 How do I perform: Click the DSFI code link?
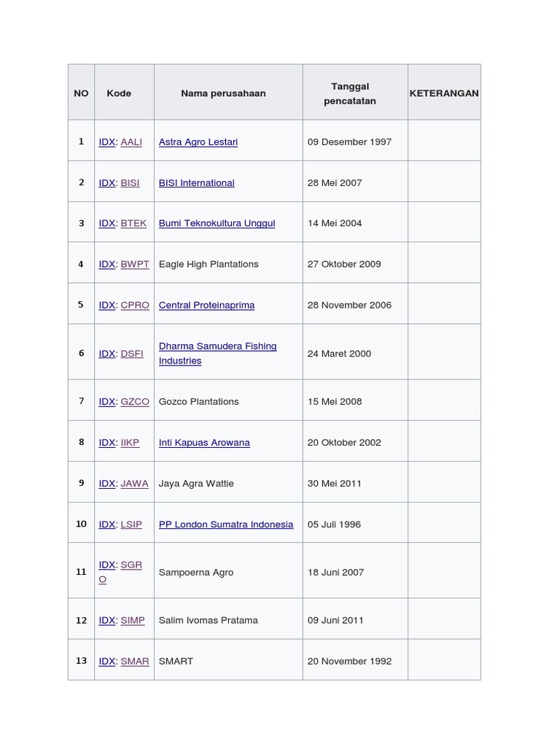point(132,354)
